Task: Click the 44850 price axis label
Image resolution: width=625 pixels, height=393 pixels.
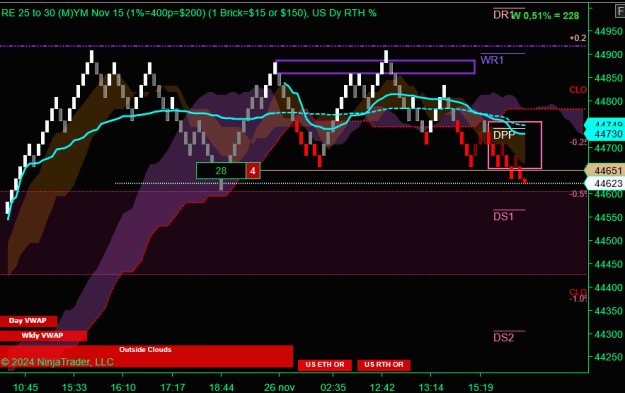Action: click(x=608, y=78)
